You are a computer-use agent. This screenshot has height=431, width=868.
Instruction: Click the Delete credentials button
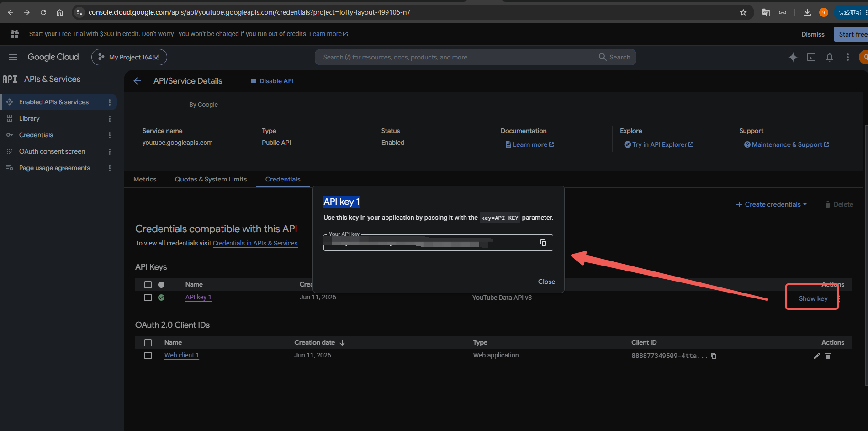[839, 204]
